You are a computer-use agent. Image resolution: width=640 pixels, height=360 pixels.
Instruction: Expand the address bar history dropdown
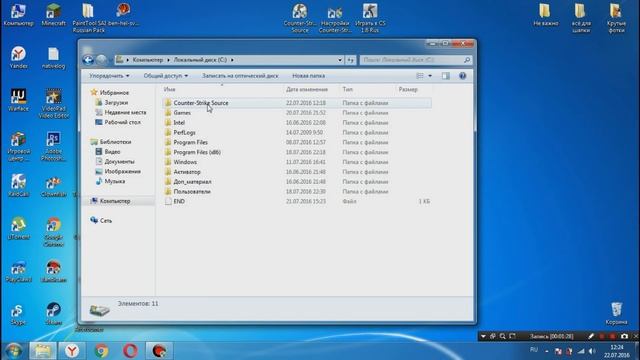tap(340, 60)
